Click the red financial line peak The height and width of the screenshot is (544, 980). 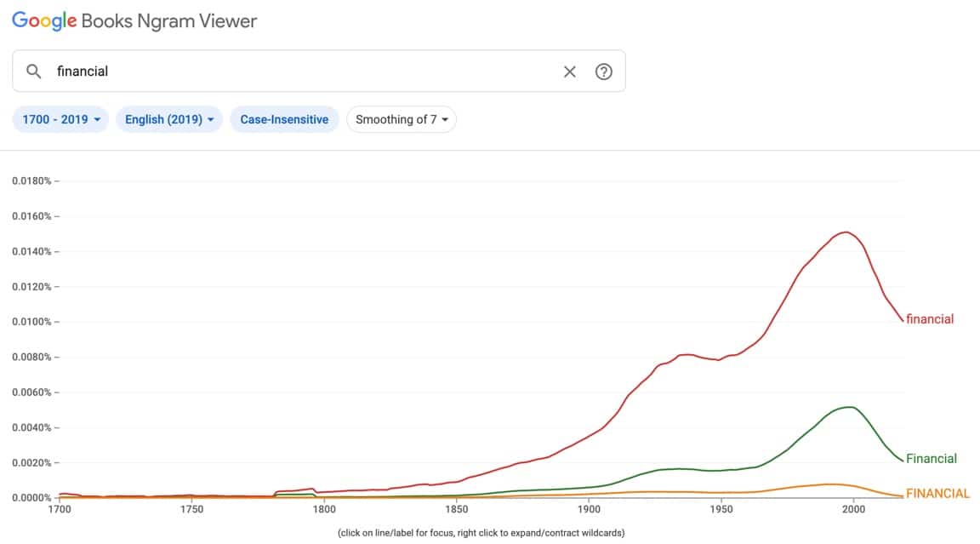846,232
